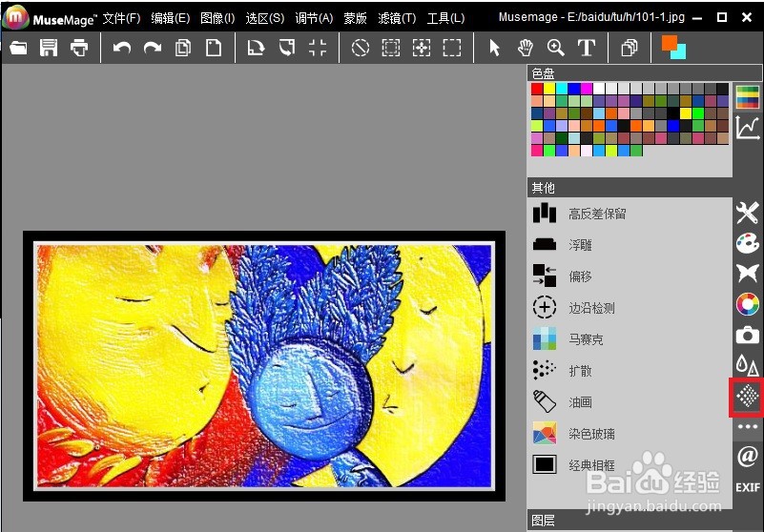Image resolution: width=764 pixels, height=532 pixels.
Task: Rotate image clockwise with toolbar icon
Action: [256, 48]
